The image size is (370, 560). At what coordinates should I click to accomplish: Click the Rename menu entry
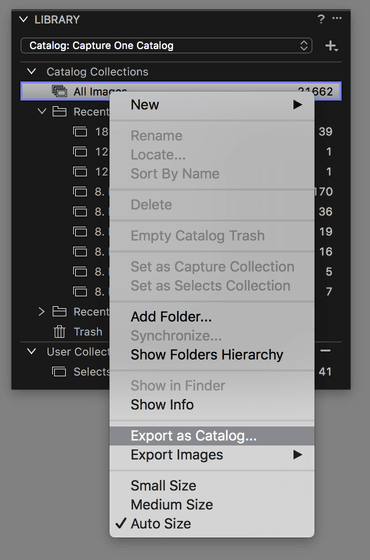click(212, 136)
